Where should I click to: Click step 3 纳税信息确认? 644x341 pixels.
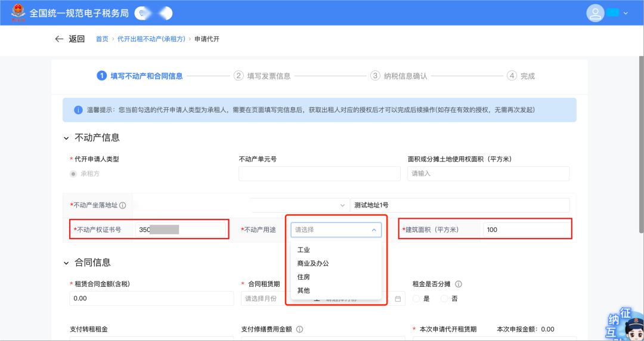pyautogui.click(x=399, y=76)
